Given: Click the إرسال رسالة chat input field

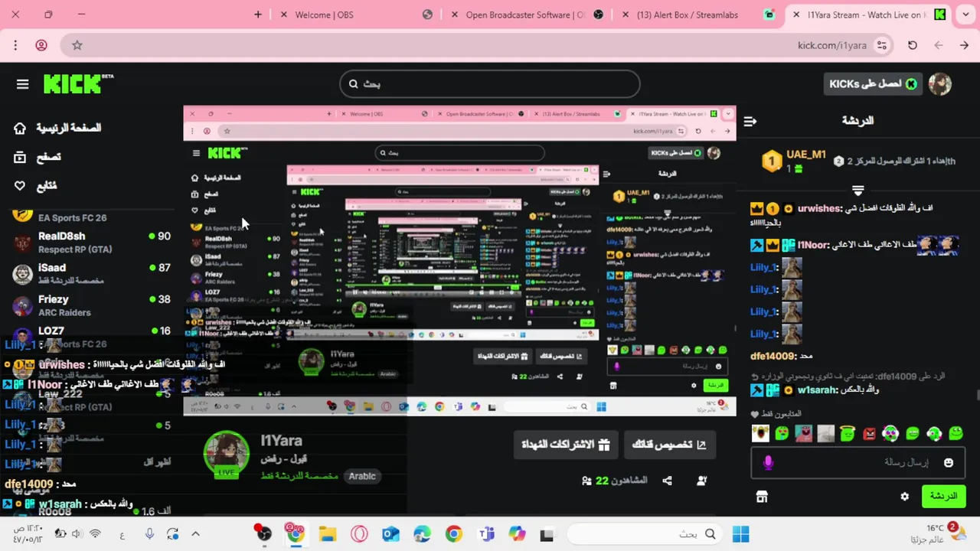Looking at the screenshot, I should click(857, 462).
